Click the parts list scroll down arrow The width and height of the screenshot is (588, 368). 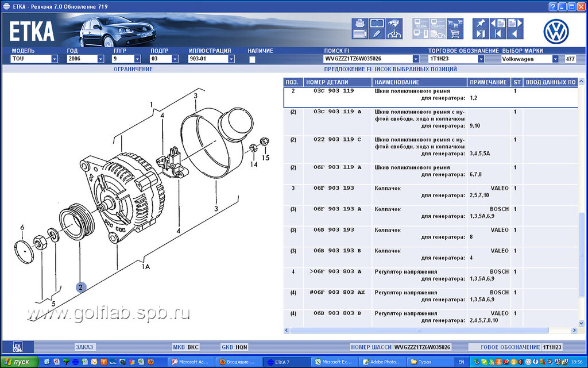(581, 323)
